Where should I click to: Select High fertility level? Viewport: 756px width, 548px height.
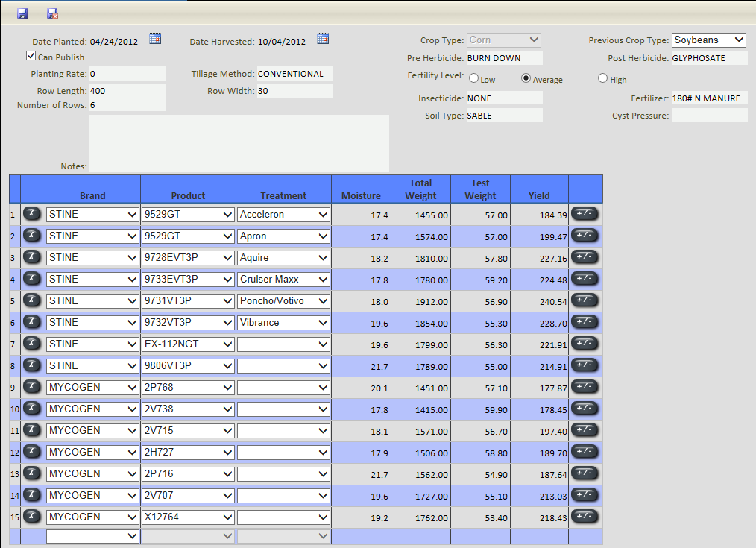pos(602,78)
